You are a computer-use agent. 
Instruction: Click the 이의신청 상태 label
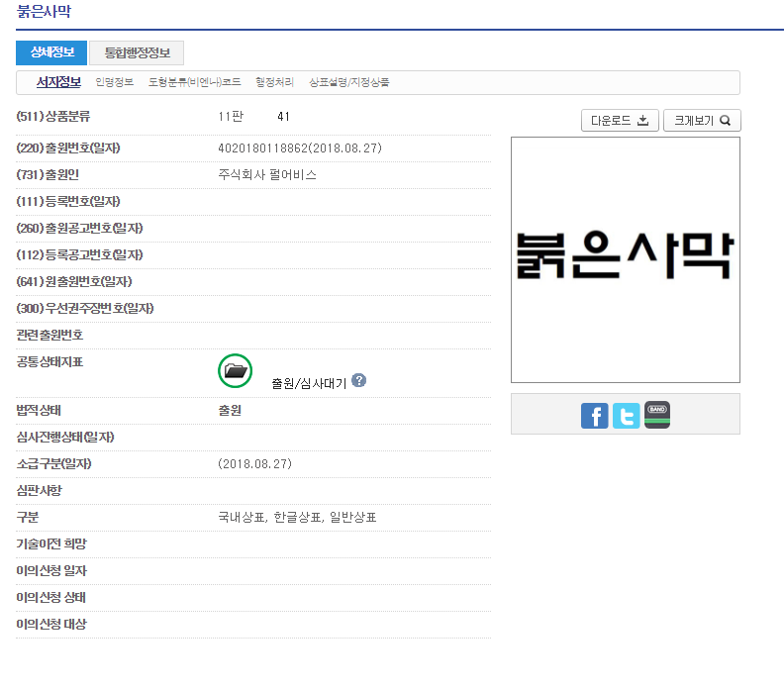[x=51, y=598]
